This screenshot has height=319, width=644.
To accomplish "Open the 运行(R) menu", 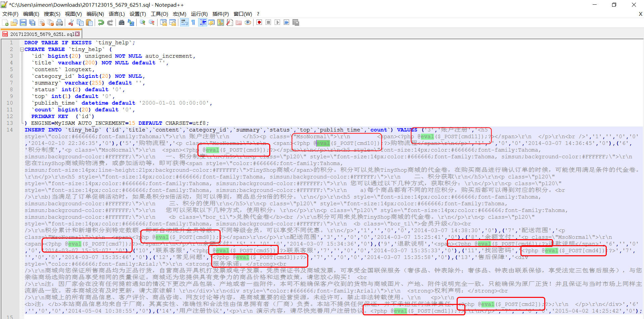I will click(199, 14).
